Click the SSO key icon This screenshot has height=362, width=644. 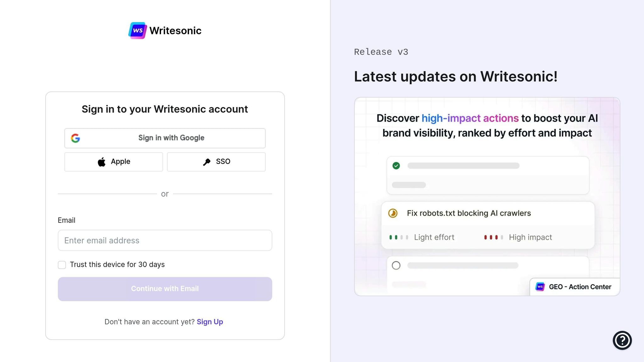click(x=207, y=162)
